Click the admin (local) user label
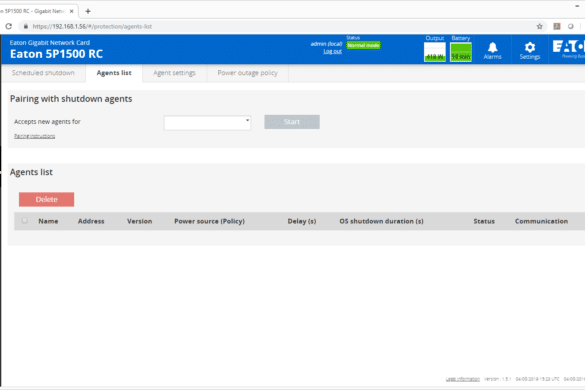 coord(326,44)
